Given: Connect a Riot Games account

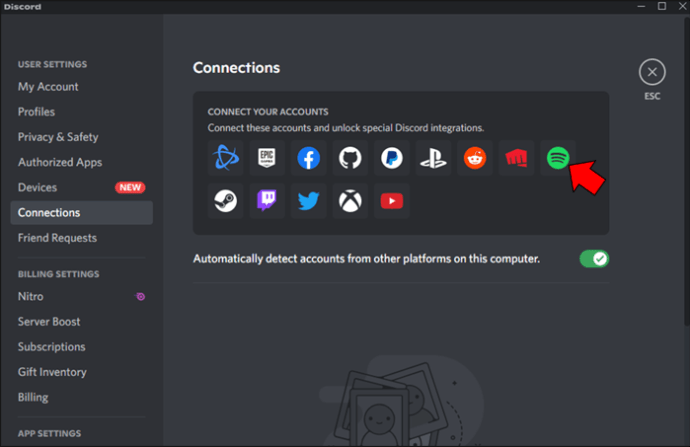Looking at the screenshot, I should (516, 158).
